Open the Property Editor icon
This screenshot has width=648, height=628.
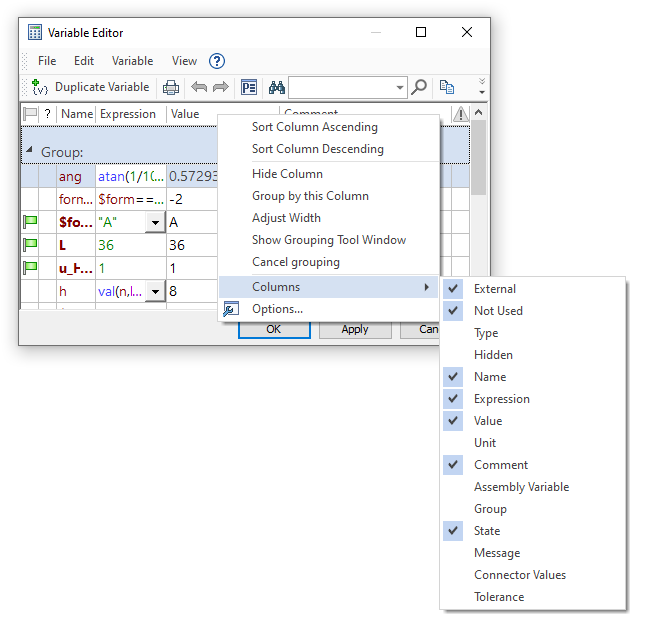[249, 88]
